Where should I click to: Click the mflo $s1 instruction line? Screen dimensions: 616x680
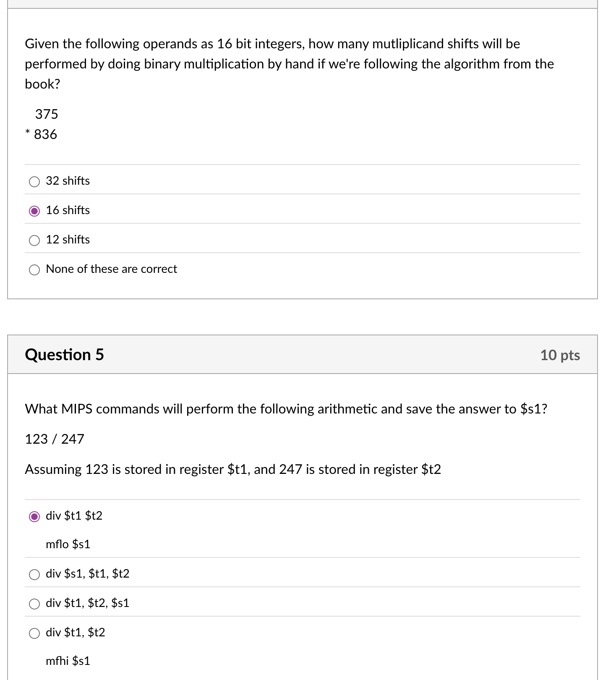(x=67, y=544)
